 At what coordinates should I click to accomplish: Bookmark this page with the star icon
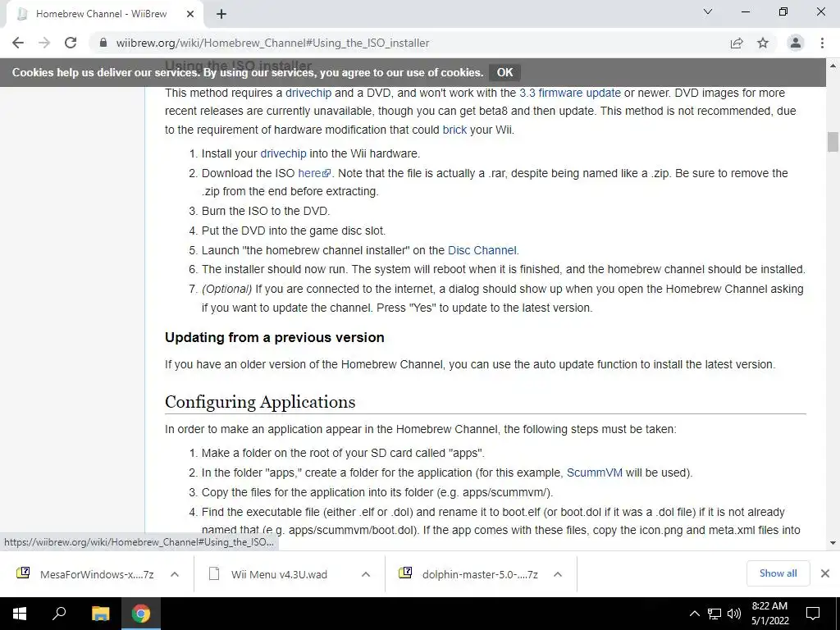pyautogui.click(x=763, y=43)
